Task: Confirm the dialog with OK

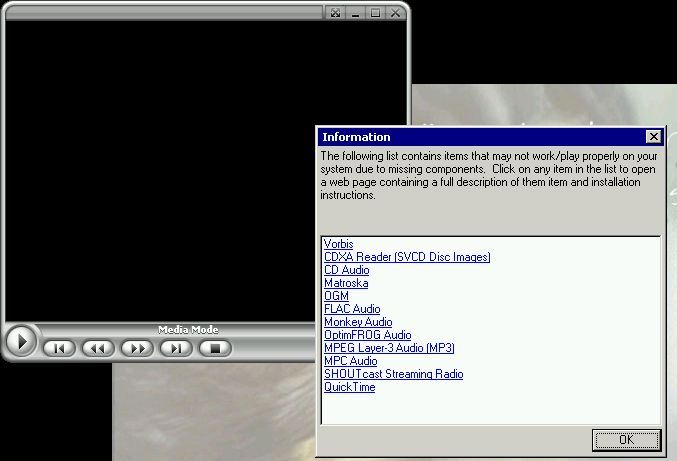Action: pyautogui.click(x=626, y=440)
